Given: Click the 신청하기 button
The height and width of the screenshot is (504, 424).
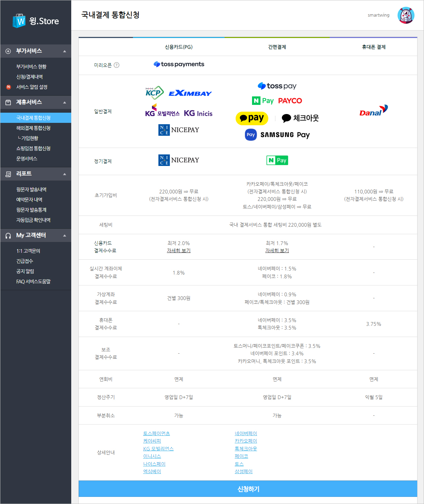Looking at the screenshot, I should pyautogui.click(x=248, y=489).
